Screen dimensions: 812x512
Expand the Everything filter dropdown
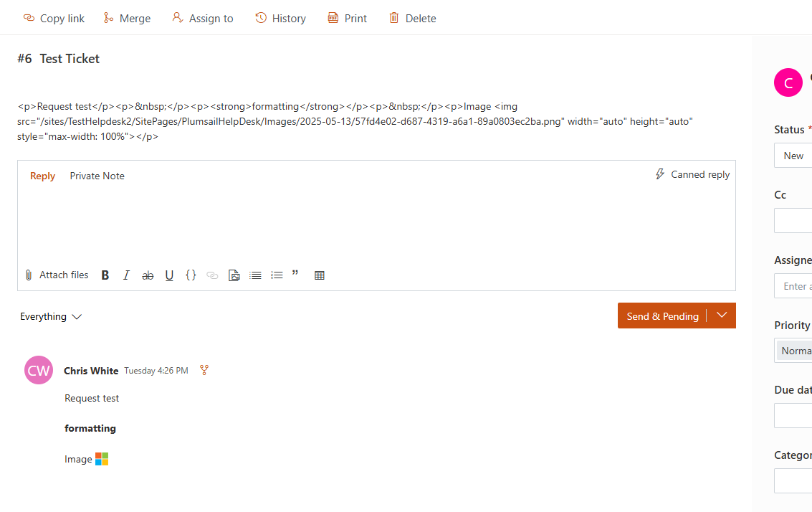click(51, 316)
